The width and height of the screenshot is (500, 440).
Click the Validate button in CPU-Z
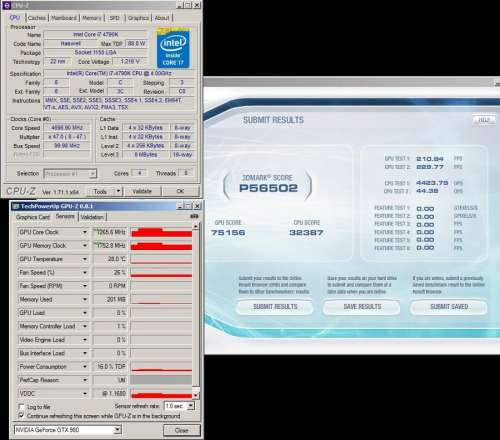click(142, 192)
